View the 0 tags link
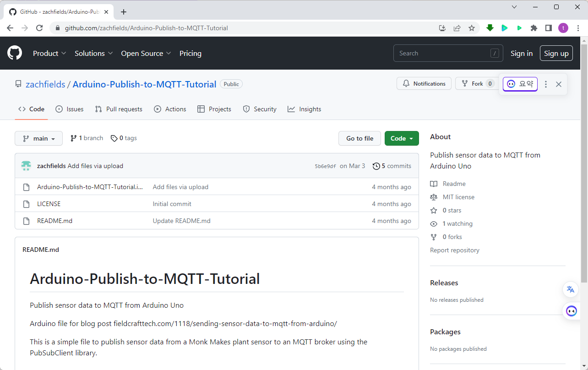Image resolution: width=588 pixels, height=370 pixels. coord(124,138)
